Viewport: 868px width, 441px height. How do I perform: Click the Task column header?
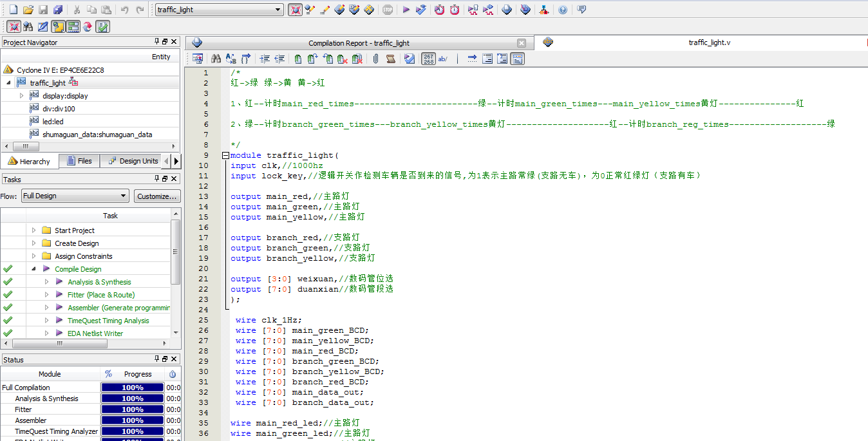click(110, 216)
